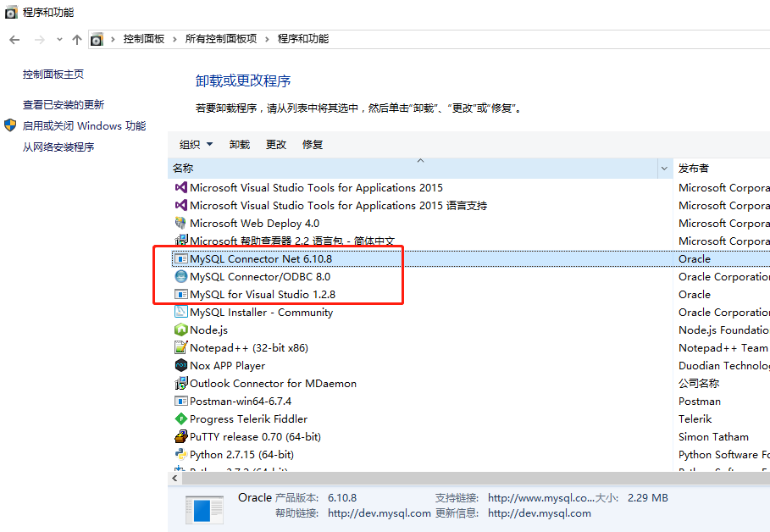Select the Progress Telerik Fiddler entry

pos(248,419)
